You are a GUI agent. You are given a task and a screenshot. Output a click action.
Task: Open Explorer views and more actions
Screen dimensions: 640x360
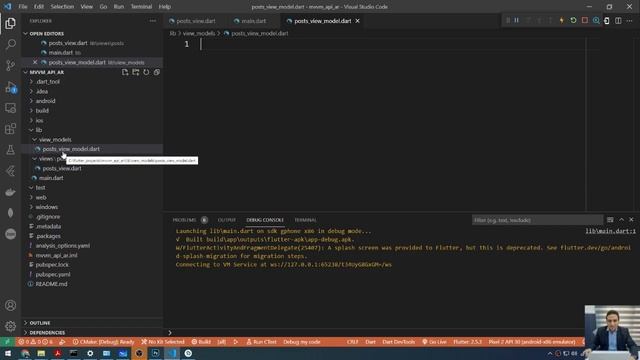point(153,21)
